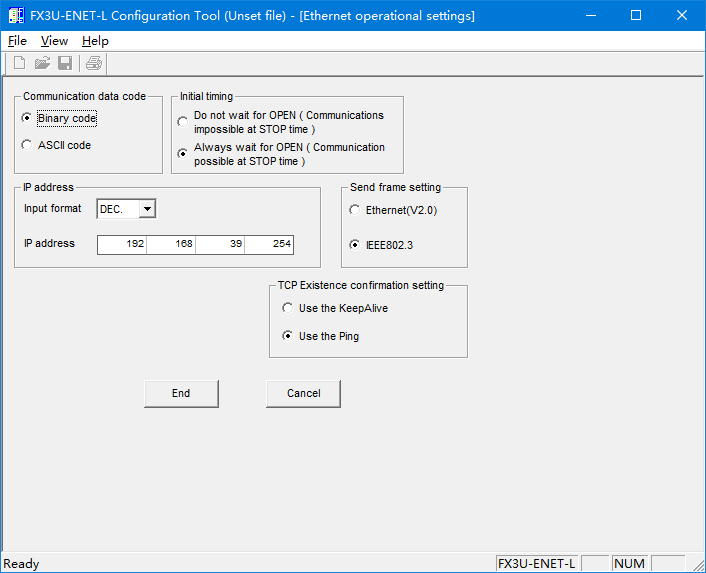Enable Use the Ping option
This screenshot has width=706, height=573.
click(x=288, y=336)
